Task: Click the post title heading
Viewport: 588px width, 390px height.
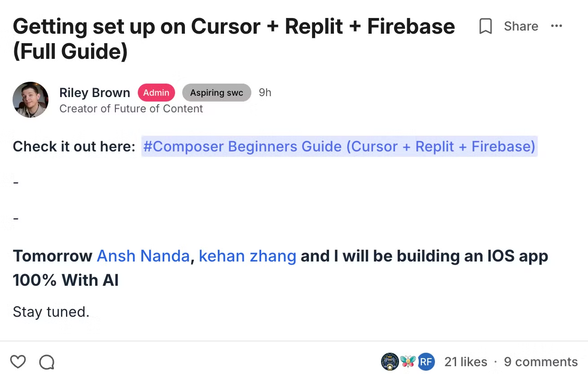Action: (x=233, y=39)
